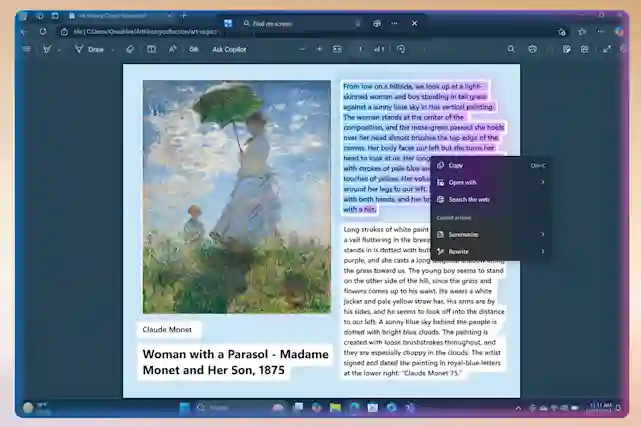
Task: Click the highlighted first paragraph text
Action: tap(423, 148)
